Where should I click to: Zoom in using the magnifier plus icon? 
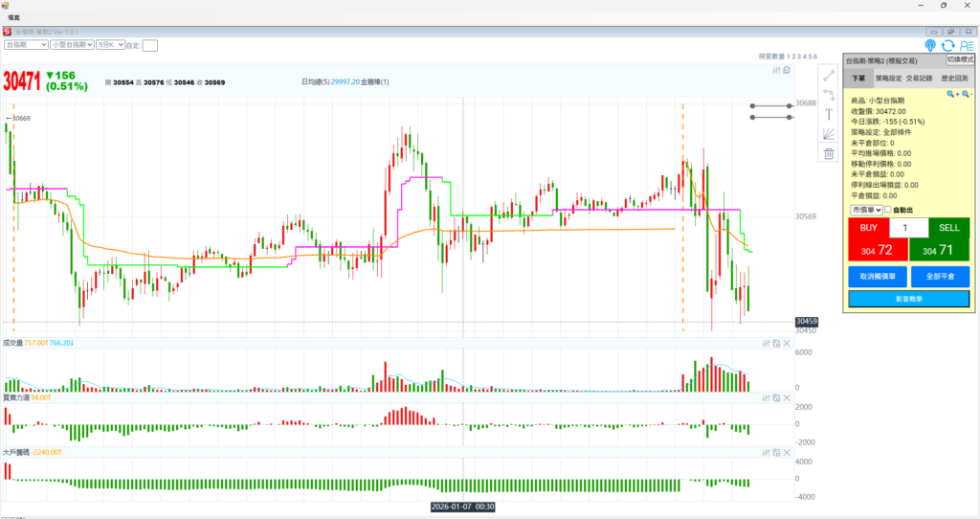(952, 94)
